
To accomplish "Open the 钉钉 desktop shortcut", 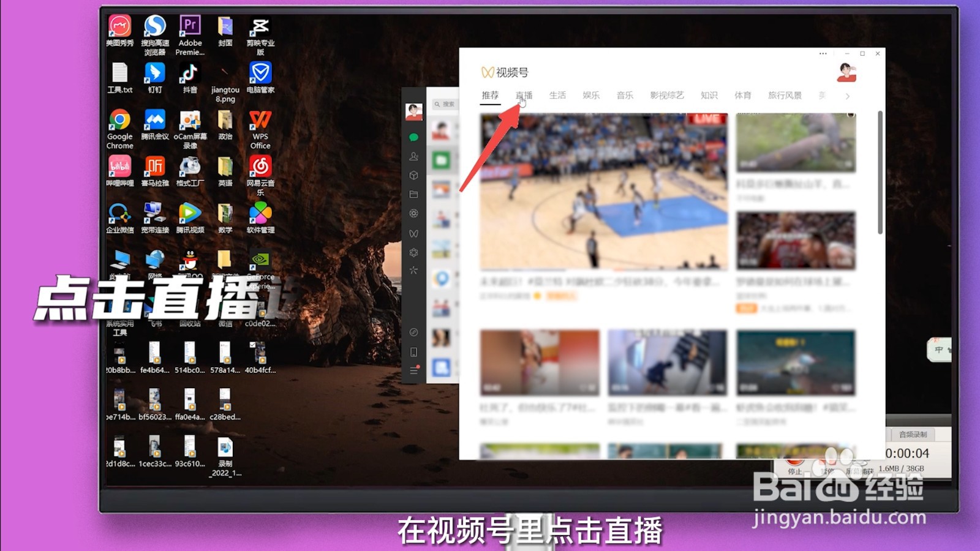I will coord(154,78).
